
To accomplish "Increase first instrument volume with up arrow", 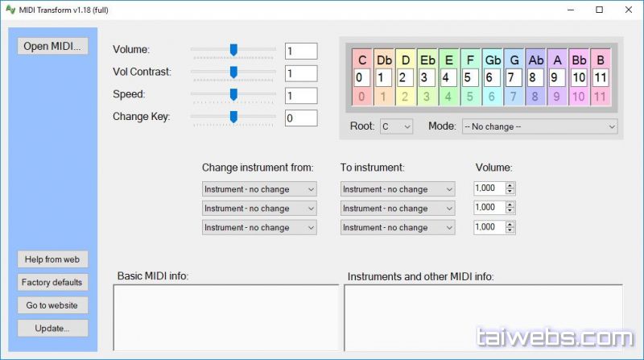I will pos(510,185).
